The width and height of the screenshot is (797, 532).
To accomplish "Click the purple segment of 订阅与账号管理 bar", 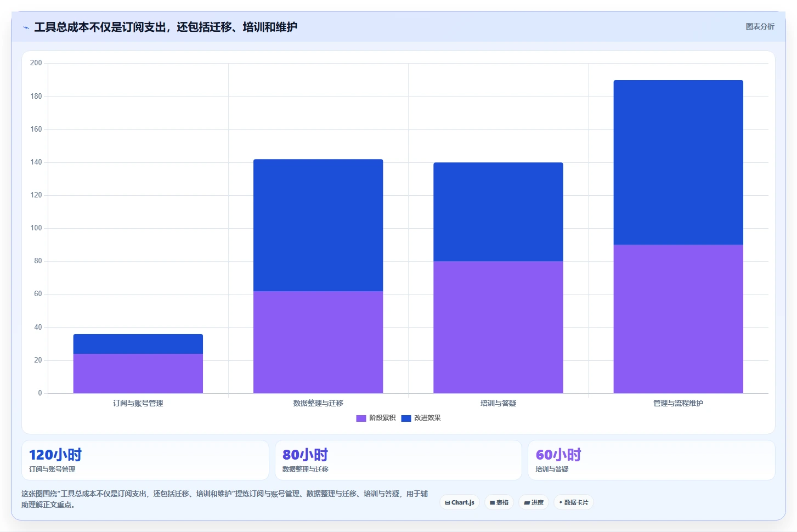I will pos(138,373).
